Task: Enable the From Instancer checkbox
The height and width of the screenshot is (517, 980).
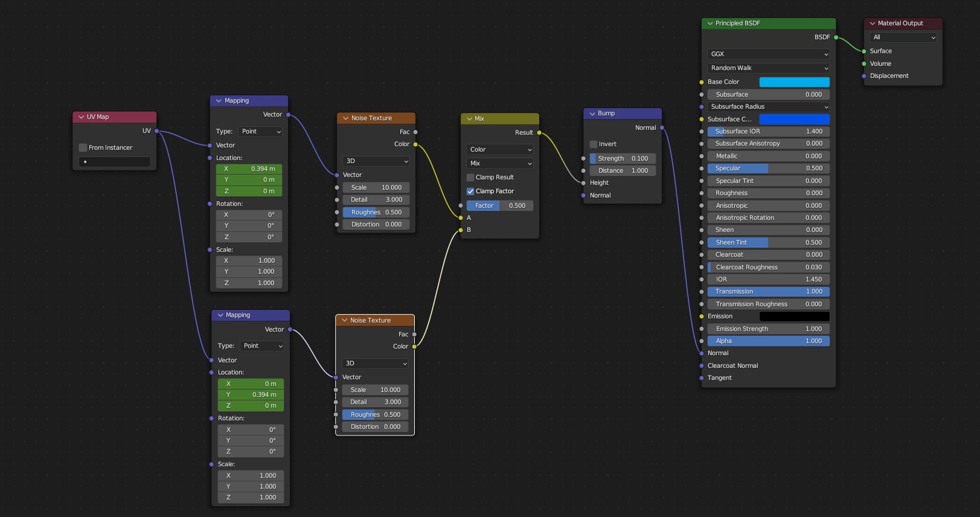Action: [83, 148]
